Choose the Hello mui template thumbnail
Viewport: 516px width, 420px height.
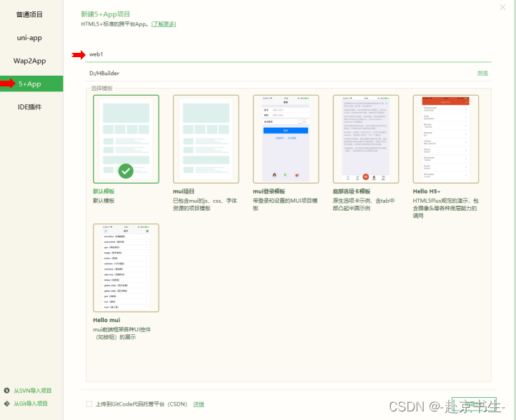pyautogui.click(x=126, y=268)
